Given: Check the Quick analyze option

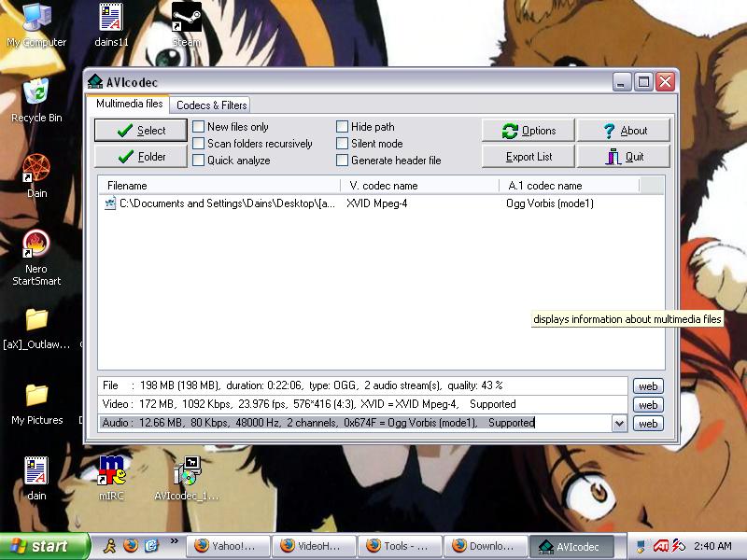Looking at the screenshot, I should point(198,160).
